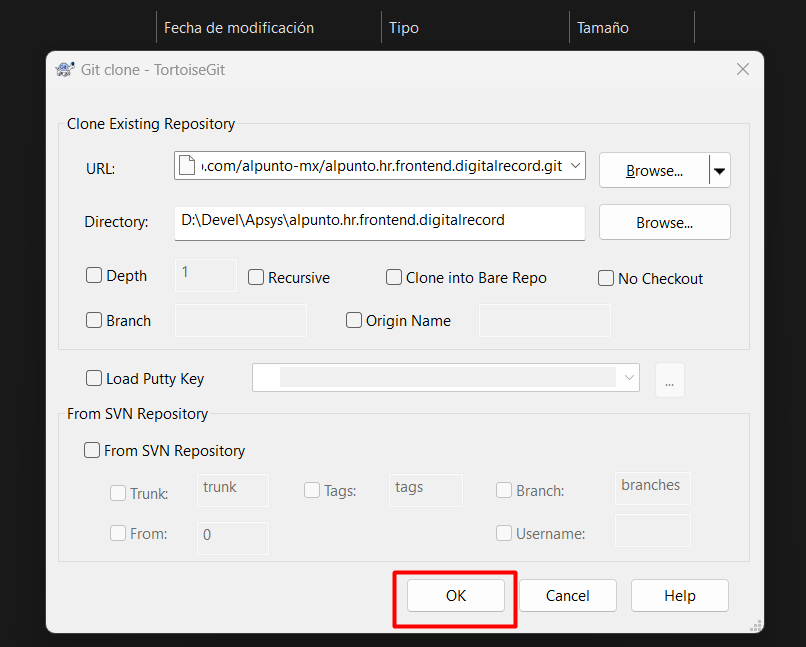
Task: Click the ellipsis Putty key browse button
Action: [x=669, y=380]
